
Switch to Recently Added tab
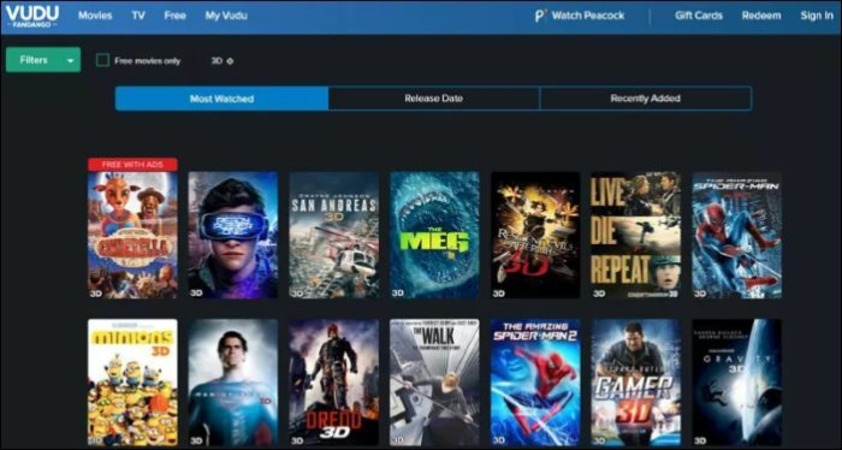tap(645, 99)
